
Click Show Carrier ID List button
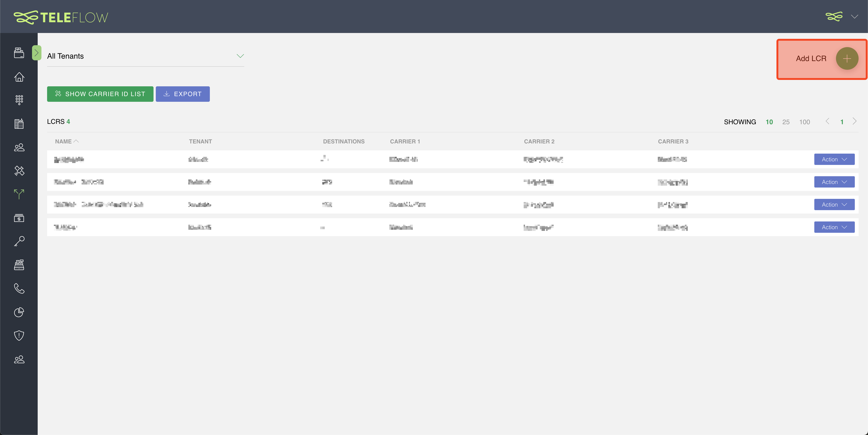click(100, 94)
